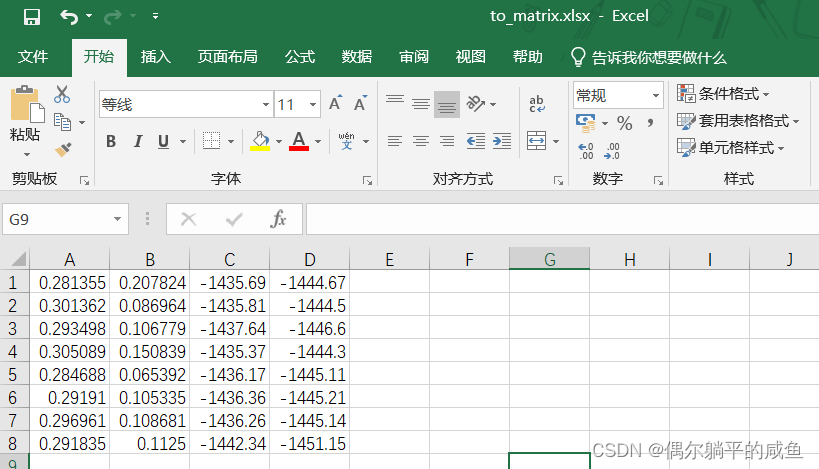
Task: Open the 公式 ribbon tab
Action: click(300, 57)
